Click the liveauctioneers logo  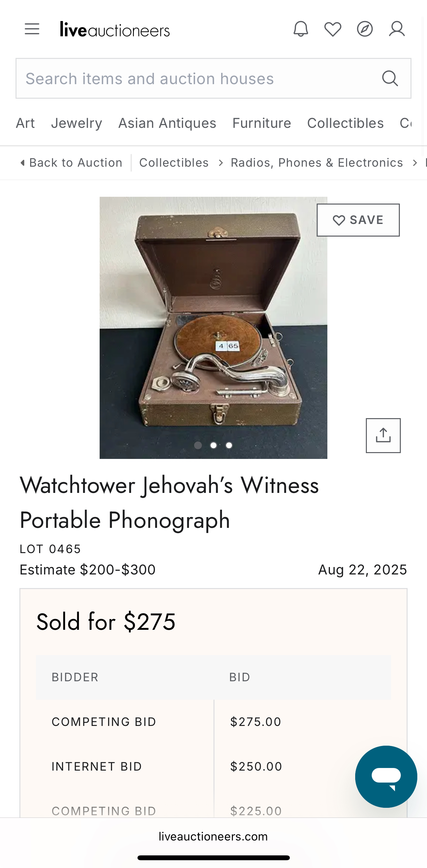pos(115,30)
